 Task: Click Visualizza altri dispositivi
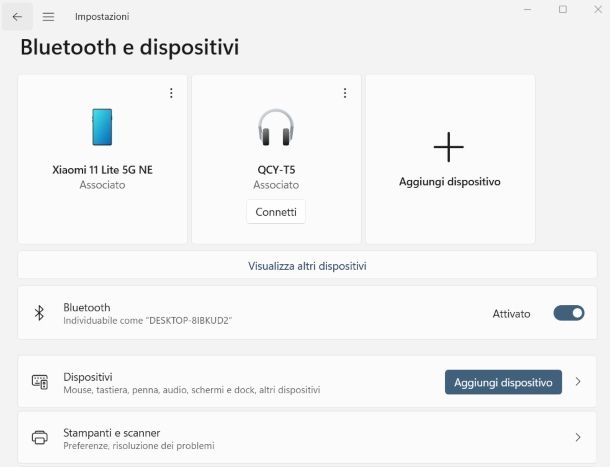pos(307,266)
